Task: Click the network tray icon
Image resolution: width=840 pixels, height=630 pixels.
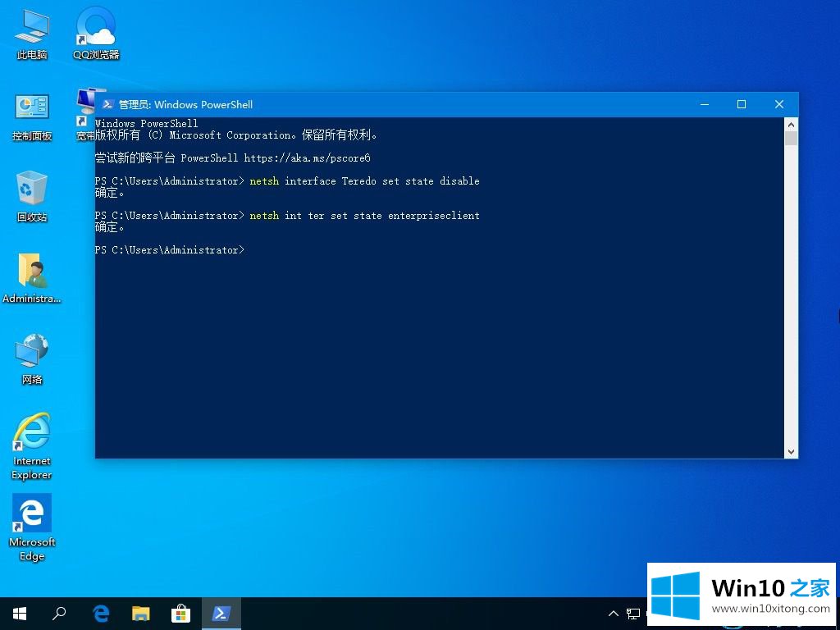Action: click(x=634, y=614)
